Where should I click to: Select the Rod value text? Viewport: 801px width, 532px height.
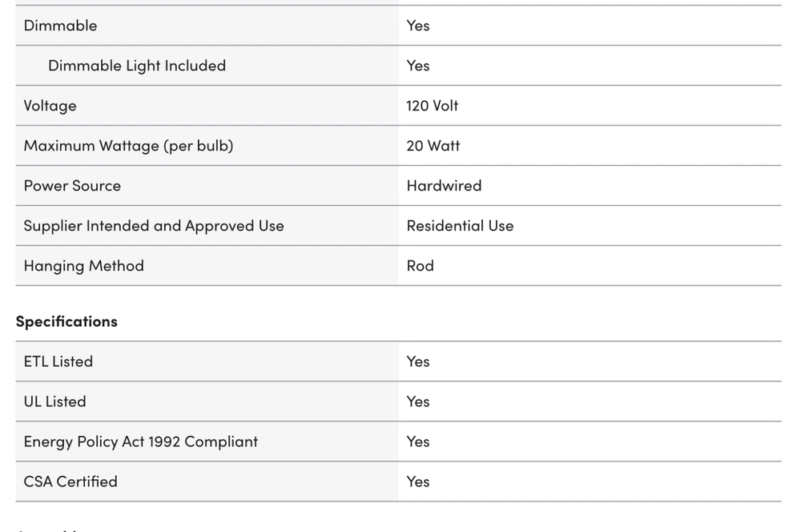point(420,266)
